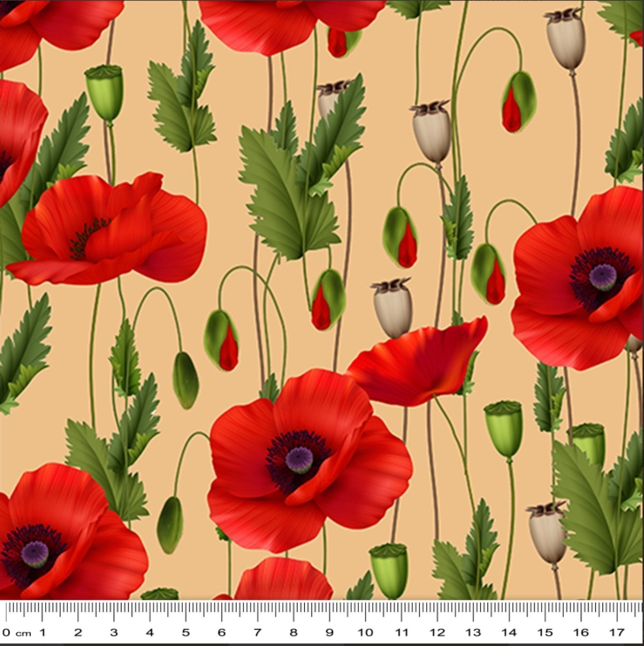
Task: Click the ruler number 17
Action: [x=617, y=632]
